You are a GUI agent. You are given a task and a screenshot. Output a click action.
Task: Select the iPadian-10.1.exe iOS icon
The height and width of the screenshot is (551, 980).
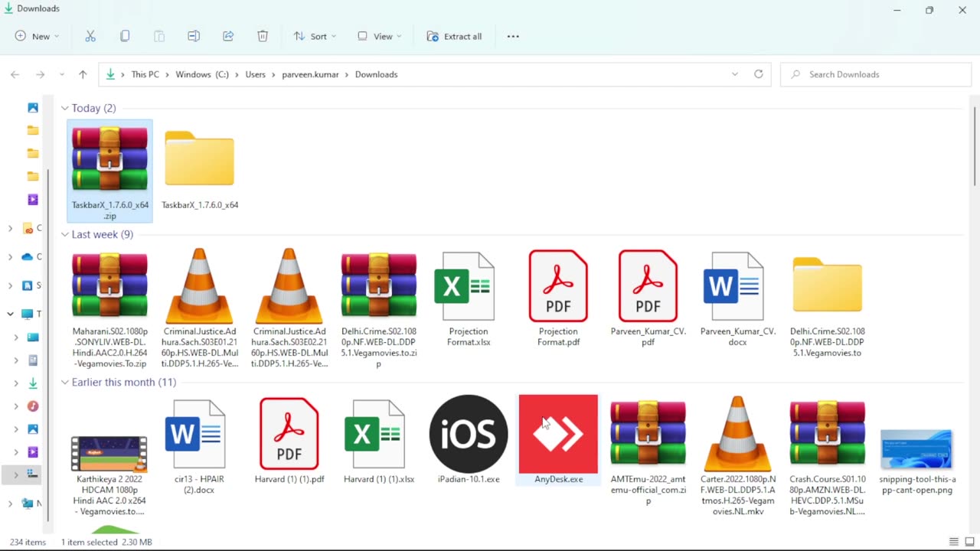pyautogui.click(x=469, y=434)
